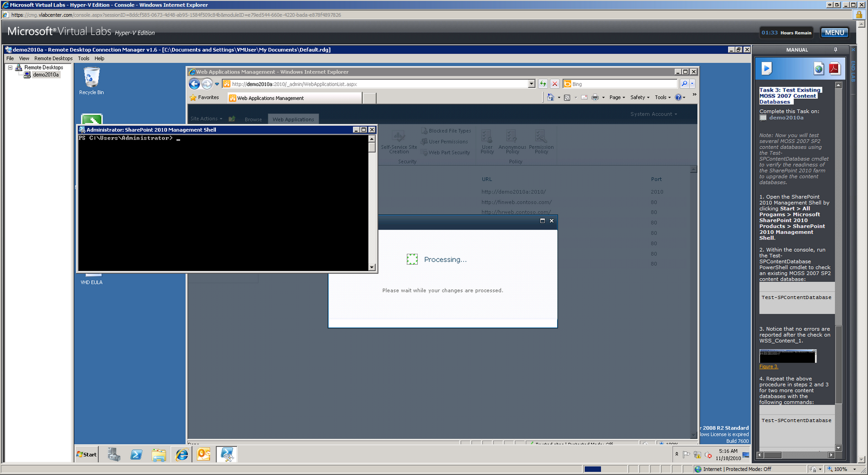The height and width of the screenshot is (475, 868).
Task: Select User Permissions in the Security group
Action: 444,142
